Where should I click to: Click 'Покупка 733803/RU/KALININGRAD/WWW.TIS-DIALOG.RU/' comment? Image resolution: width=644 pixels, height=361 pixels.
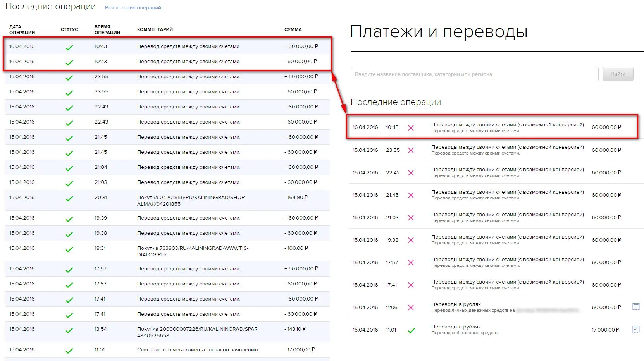click(193, 251)
